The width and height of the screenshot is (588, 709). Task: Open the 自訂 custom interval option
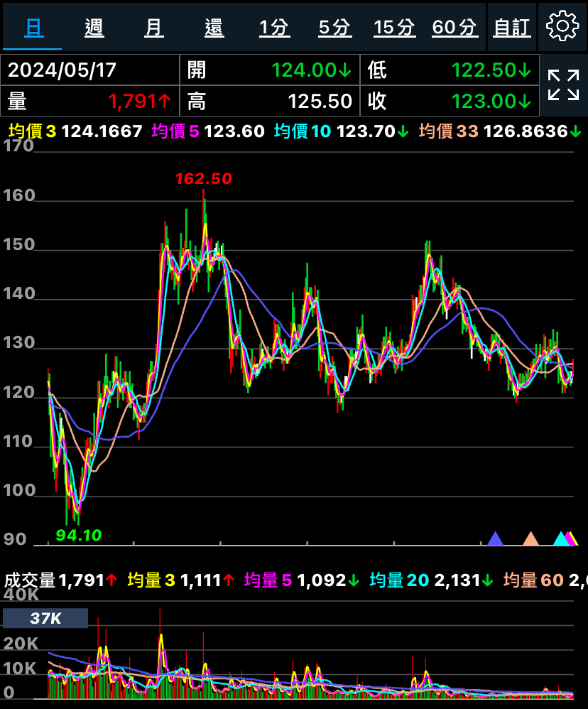point(511,28)
